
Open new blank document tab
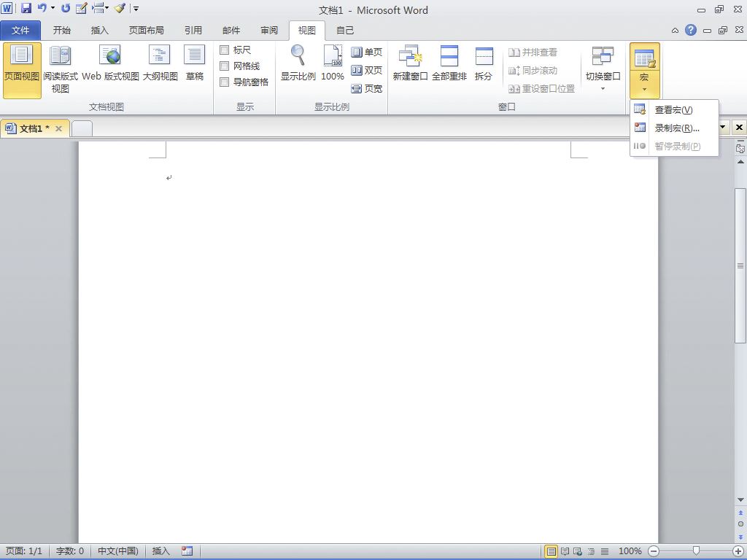click(82, 128)
